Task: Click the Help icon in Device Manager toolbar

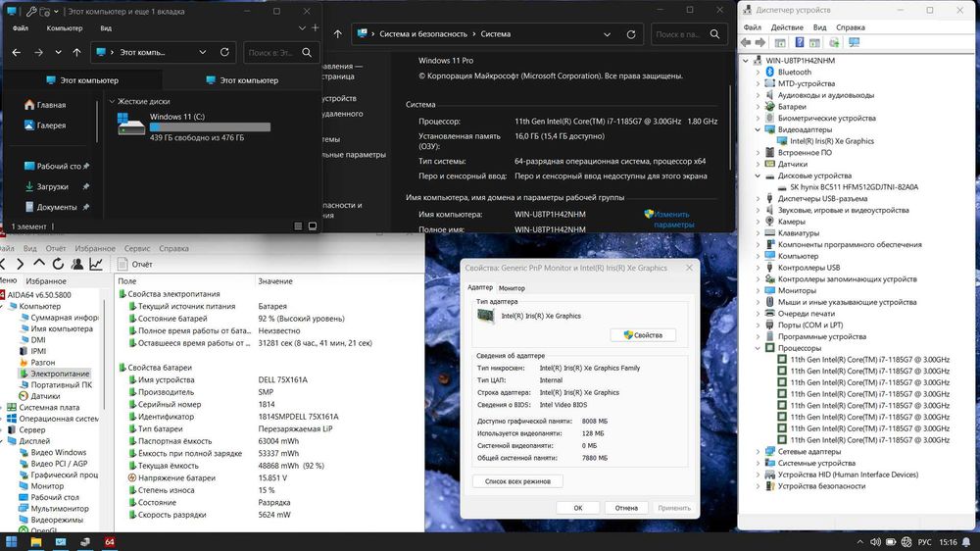Action: point(799,42)
